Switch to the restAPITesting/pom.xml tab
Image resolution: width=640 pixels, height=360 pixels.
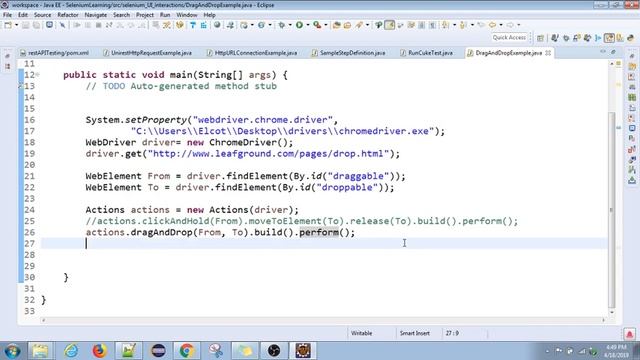pos(55,53)
